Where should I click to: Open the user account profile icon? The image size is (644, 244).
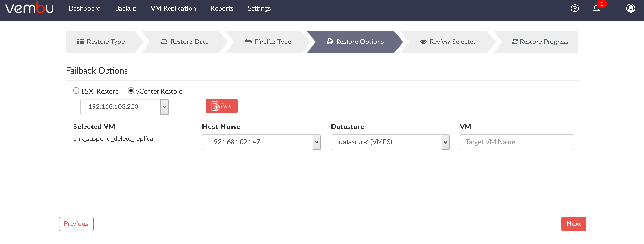[x=631, y=8]
